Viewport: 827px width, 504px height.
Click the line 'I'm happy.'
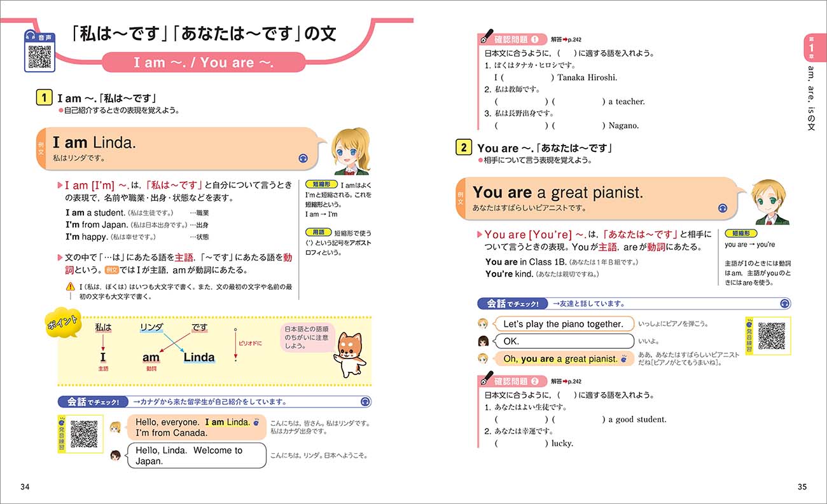[87, 237]
